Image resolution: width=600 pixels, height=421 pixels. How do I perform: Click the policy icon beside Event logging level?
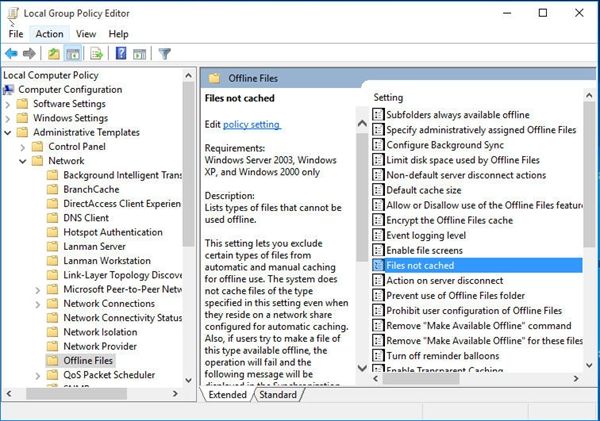tap(378, 235)
